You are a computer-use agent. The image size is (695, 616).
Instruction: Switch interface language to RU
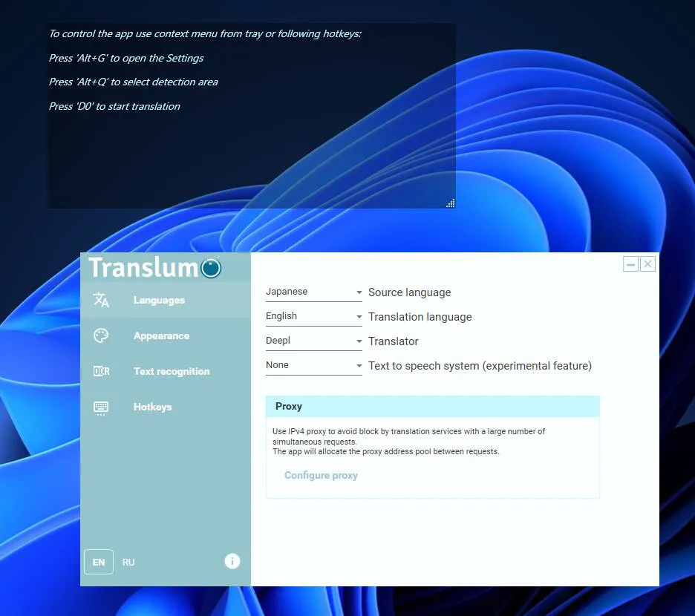128,562
